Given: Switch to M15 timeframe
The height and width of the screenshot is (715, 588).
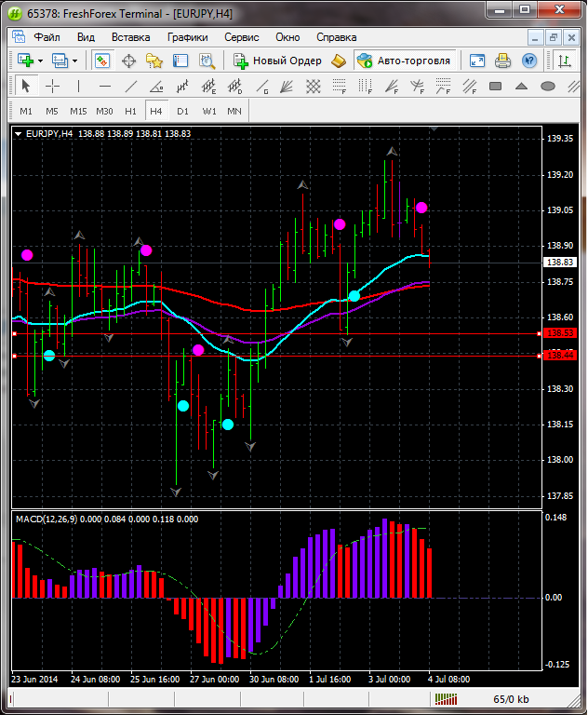Looking at the screenshot, I should pyautogui.click(x=78, y=112).
